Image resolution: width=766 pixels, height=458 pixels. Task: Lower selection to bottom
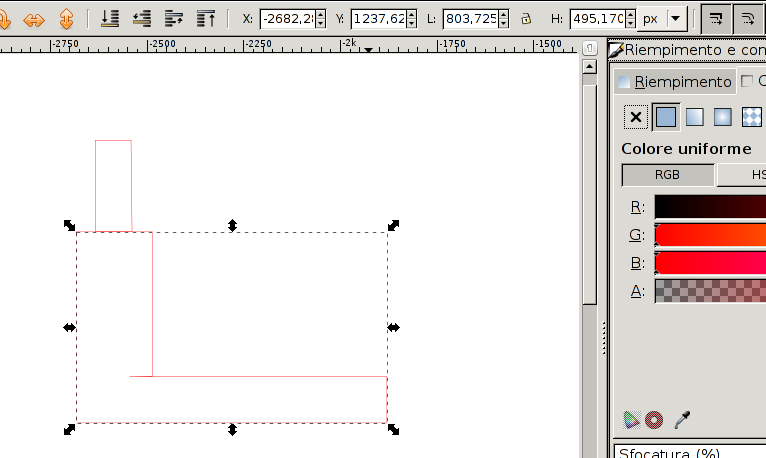tap(110, 19)
